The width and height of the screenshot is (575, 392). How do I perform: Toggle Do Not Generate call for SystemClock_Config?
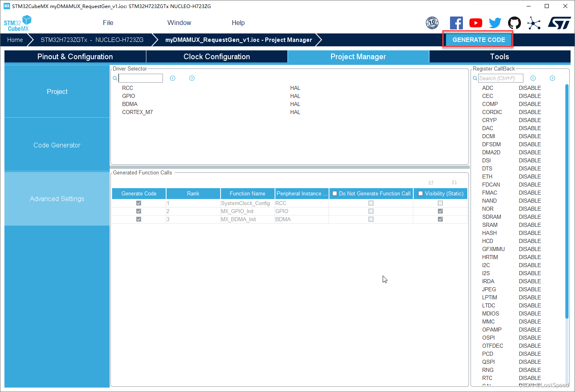(x=371, y=203)
